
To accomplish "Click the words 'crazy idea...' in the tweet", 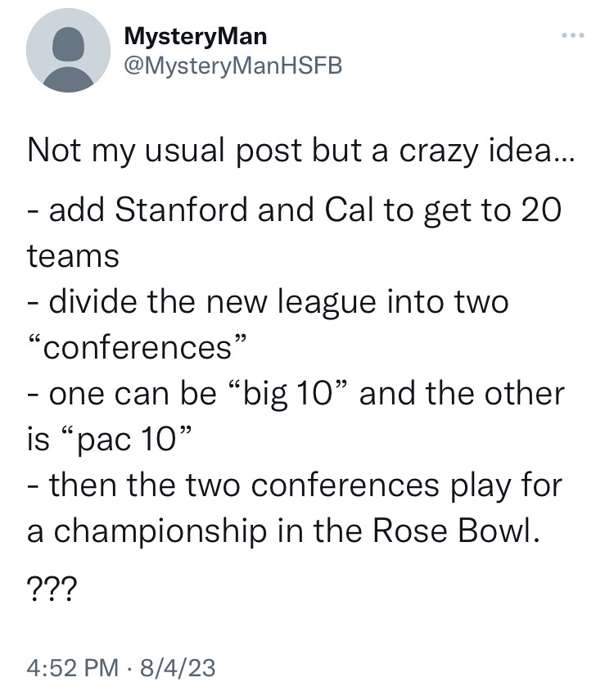I will coord(487,151).
